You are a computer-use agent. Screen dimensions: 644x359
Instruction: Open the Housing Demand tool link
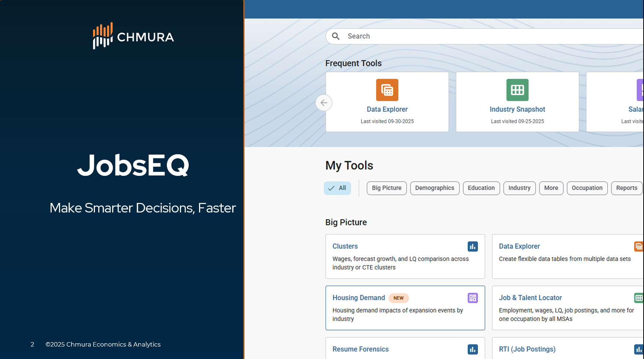[x=358, y=298]
